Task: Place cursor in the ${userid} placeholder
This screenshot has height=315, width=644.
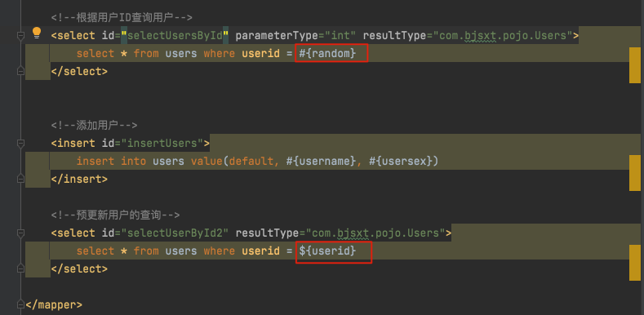Action: pos(327,251)
